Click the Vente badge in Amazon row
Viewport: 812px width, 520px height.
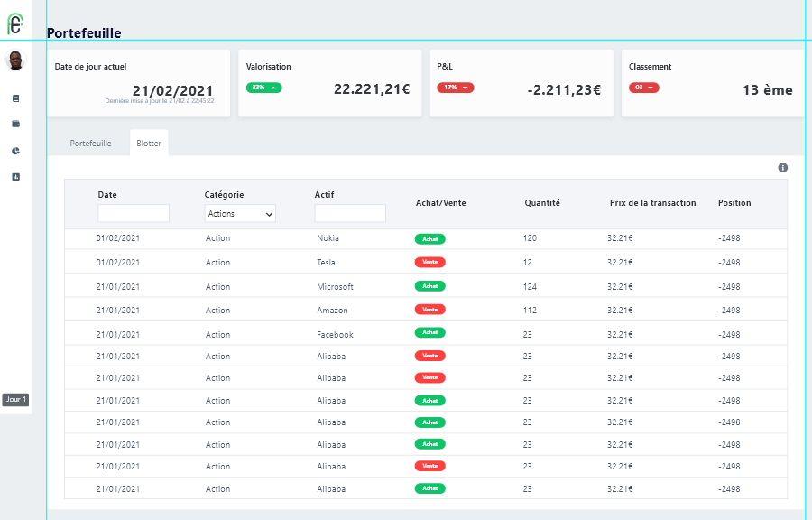(x=430, y=310)
